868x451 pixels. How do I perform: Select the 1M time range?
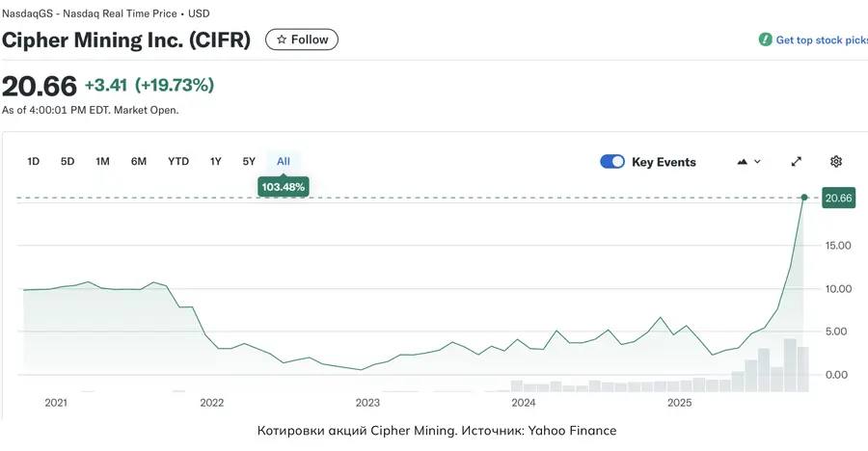[102, 162]
